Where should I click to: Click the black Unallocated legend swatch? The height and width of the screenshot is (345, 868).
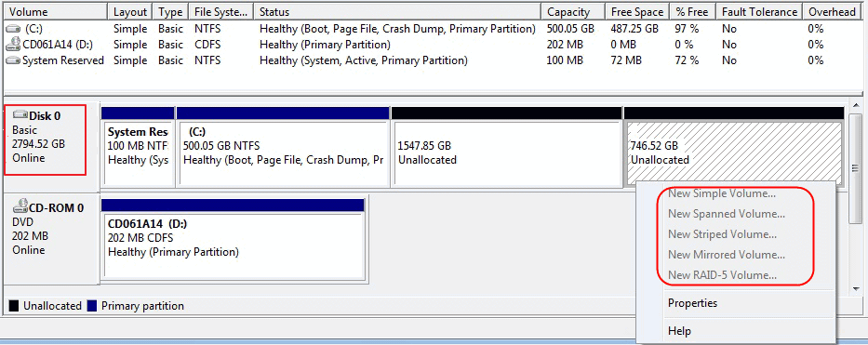tap(13, 306)
